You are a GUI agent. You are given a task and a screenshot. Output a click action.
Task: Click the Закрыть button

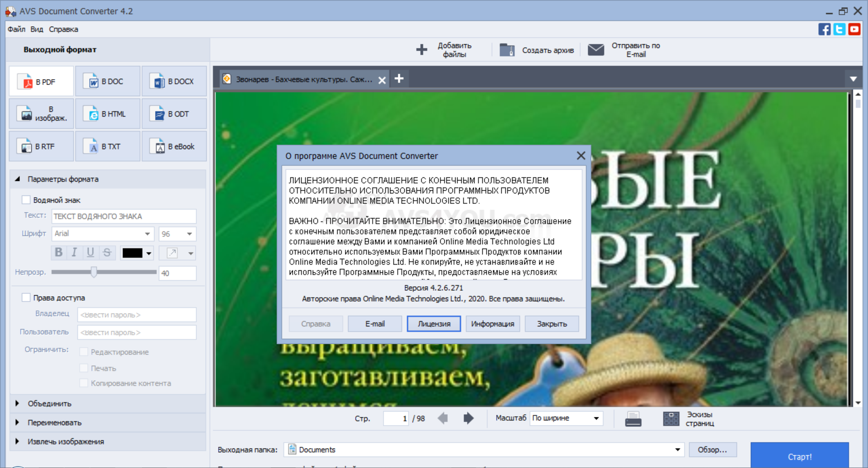pos(552,324)
